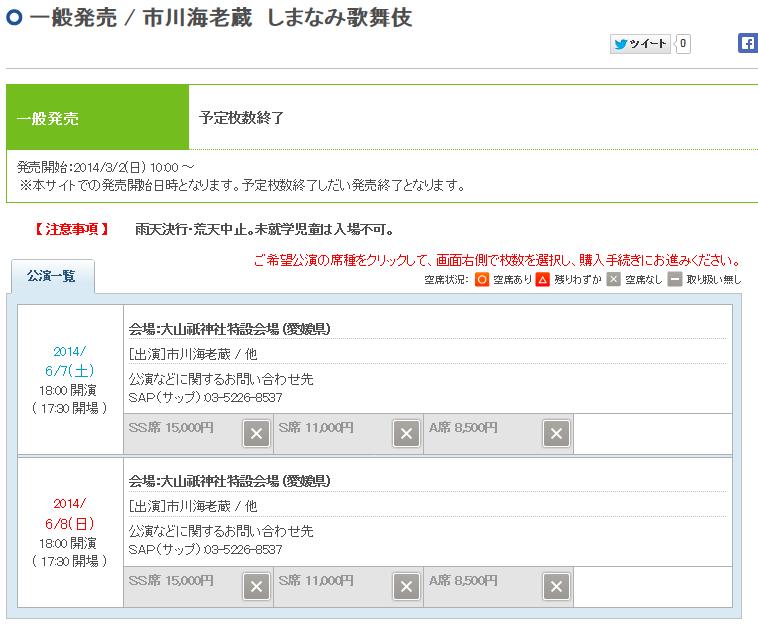Viewport: 758px width, 628px height.
Task: Click sold-out X icon for SS席 on 6/7
Action: click(x=256, y=433)
